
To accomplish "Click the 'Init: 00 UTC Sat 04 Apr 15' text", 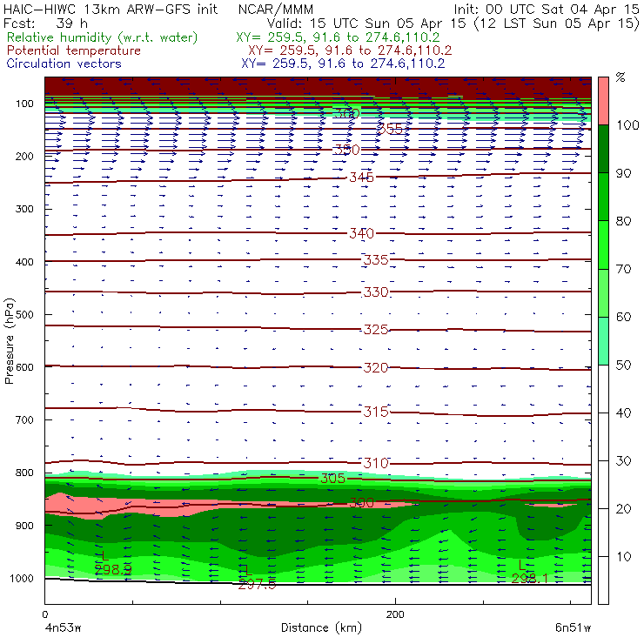I will tap(547, 9).
